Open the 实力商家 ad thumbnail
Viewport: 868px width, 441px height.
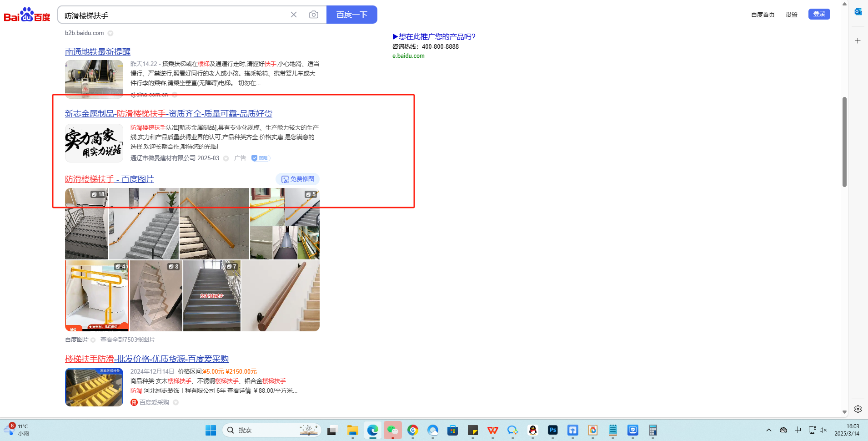click(x=94, y=143)
